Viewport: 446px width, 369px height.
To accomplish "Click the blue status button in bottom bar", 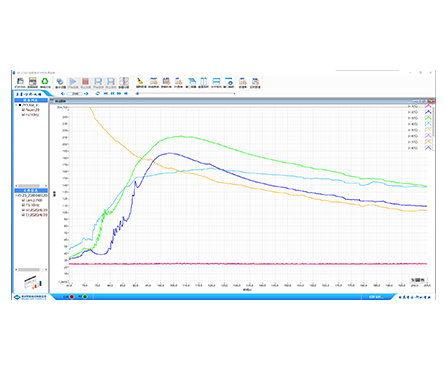I will (x=376, y=297).
